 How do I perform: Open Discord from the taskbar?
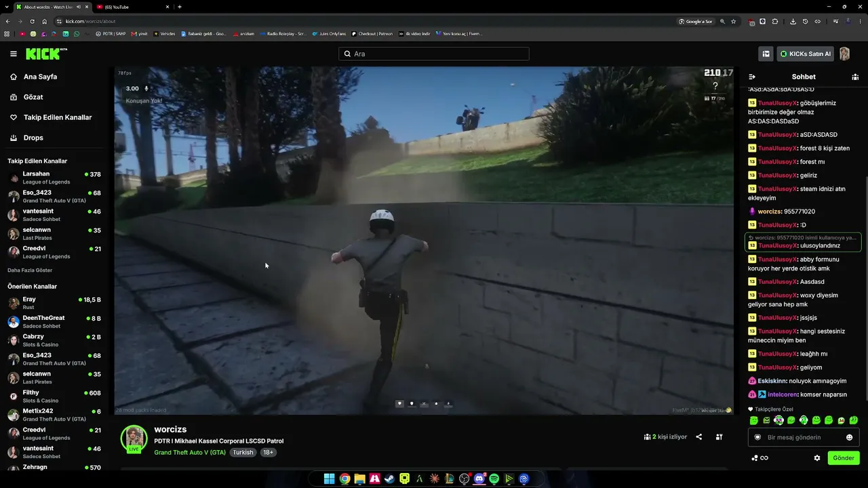479,479
